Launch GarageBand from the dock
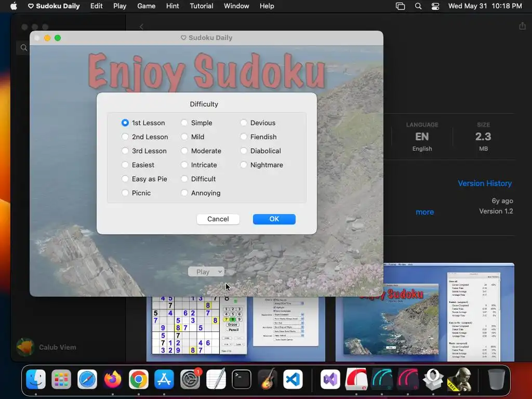 (x=267, y=379)
